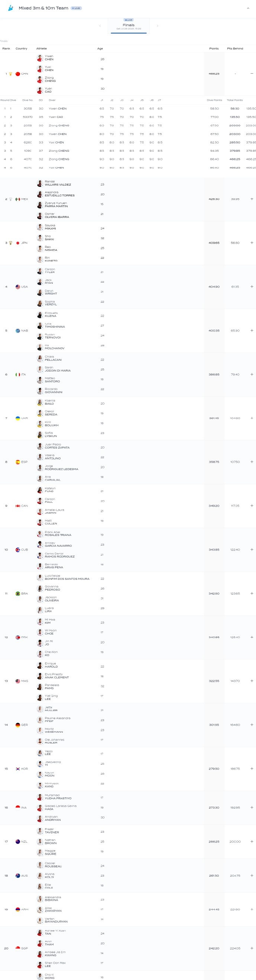Image resolution: width=256 pixels, height=980 pixels.
Task: Click the Mexico flag icon
Action: (17, 199)
